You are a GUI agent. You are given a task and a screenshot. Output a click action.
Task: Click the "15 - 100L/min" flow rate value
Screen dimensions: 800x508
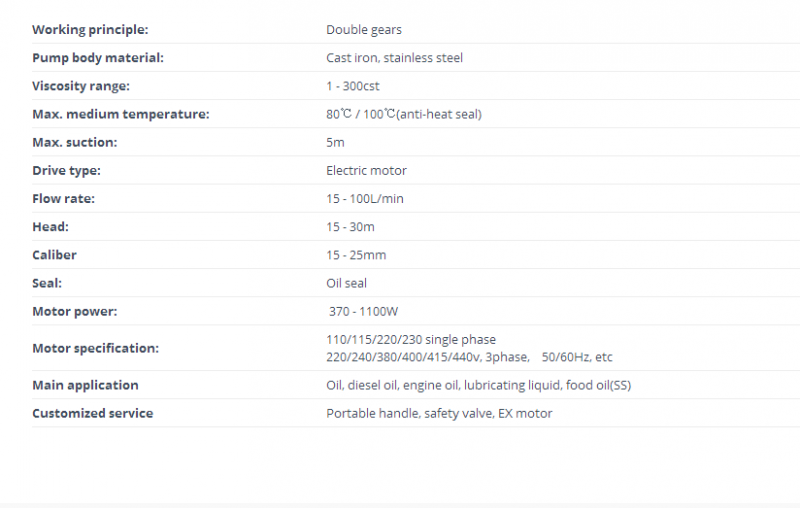365,199
